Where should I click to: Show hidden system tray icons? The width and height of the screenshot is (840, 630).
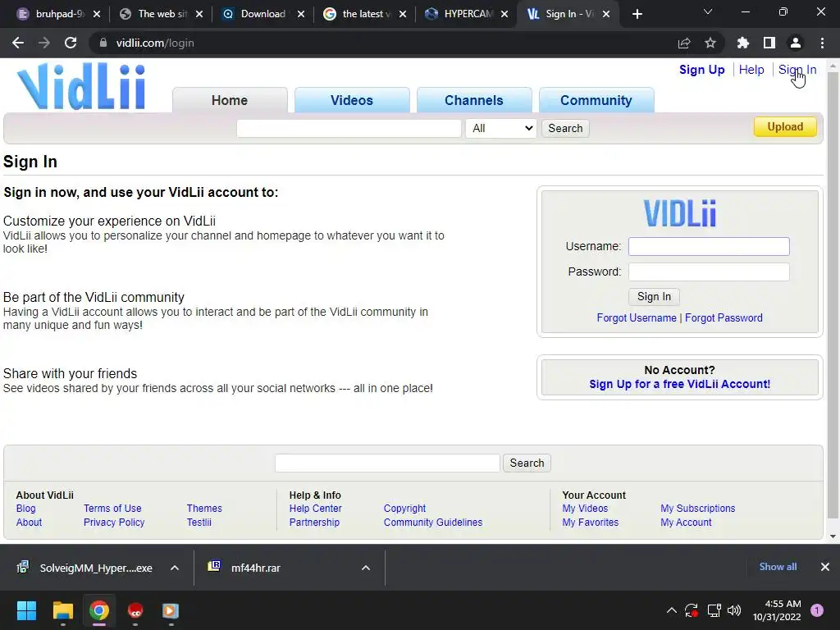(671, 610)
